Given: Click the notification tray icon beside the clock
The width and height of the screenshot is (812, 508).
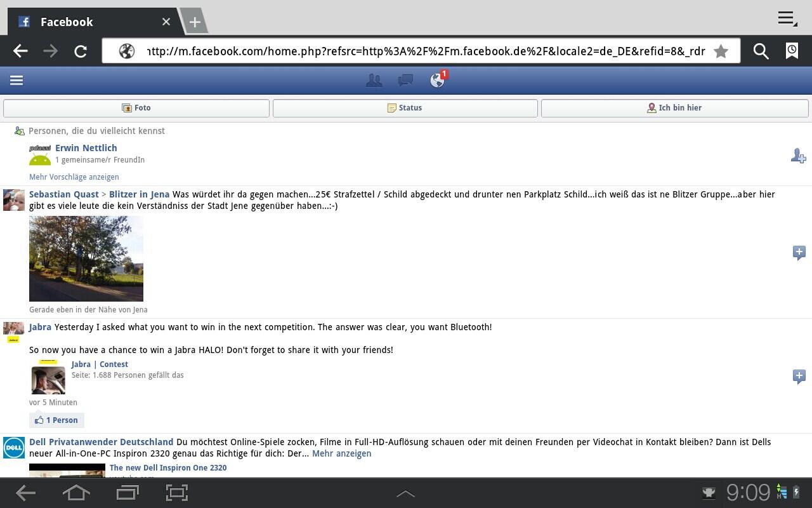Looking at the screenshot, I should click(x=709, y=493).
